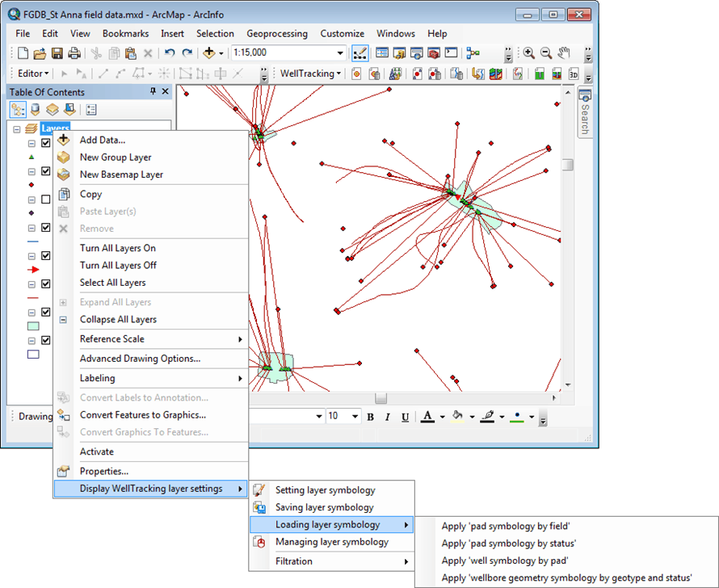
Task: Open the ModelBuilder window icon
Action: coord(473,53)
